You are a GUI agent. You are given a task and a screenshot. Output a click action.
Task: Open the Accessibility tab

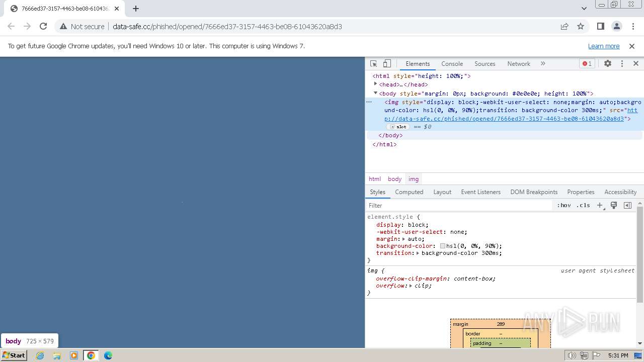tap(620, 192)
